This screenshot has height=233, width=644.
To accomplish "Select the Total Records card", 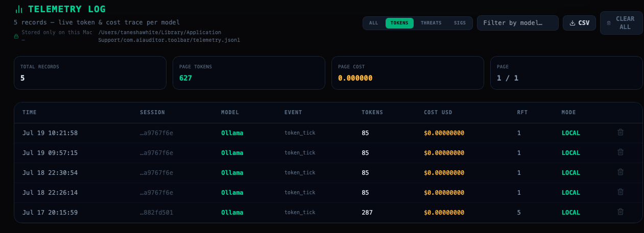I will click(x=90, y=73).
